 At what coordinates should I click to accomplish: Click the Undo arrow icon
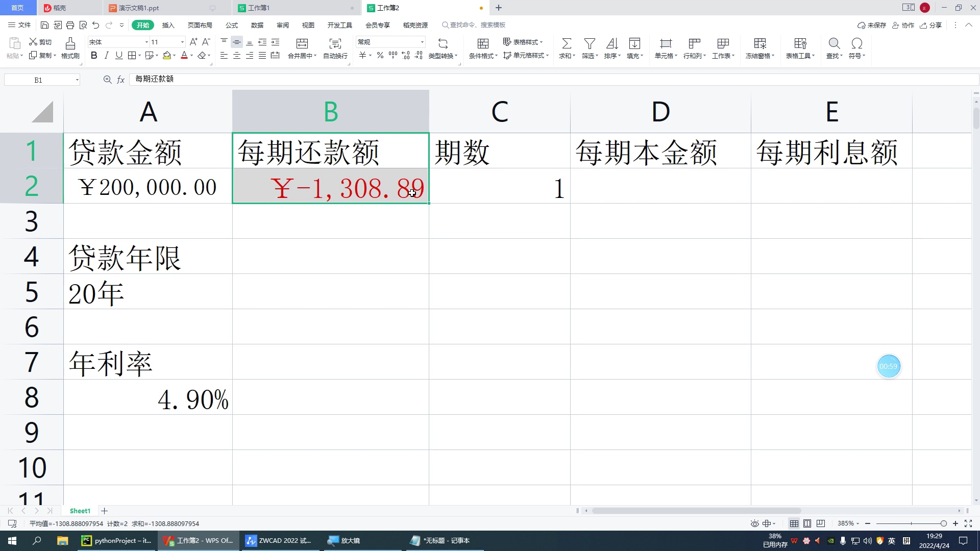(x=95, y=25)
